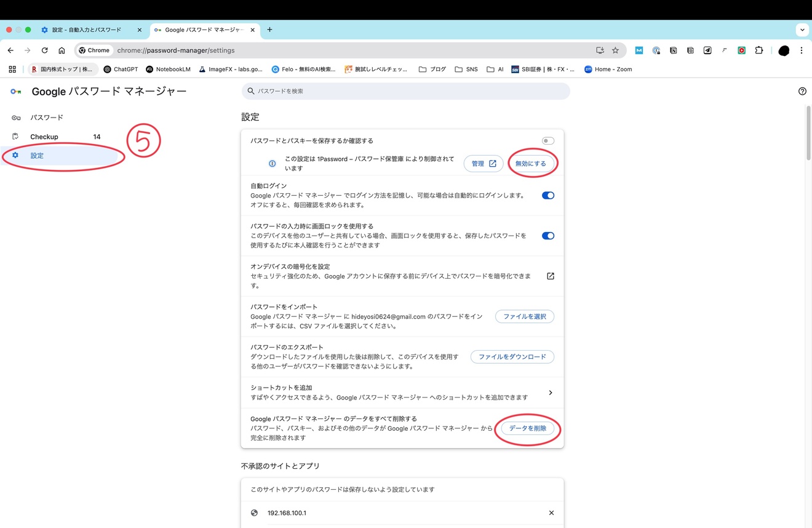812x528 pixels.
Task: Click ファイルを選択 to import passwords
Action: pos(525,316)
